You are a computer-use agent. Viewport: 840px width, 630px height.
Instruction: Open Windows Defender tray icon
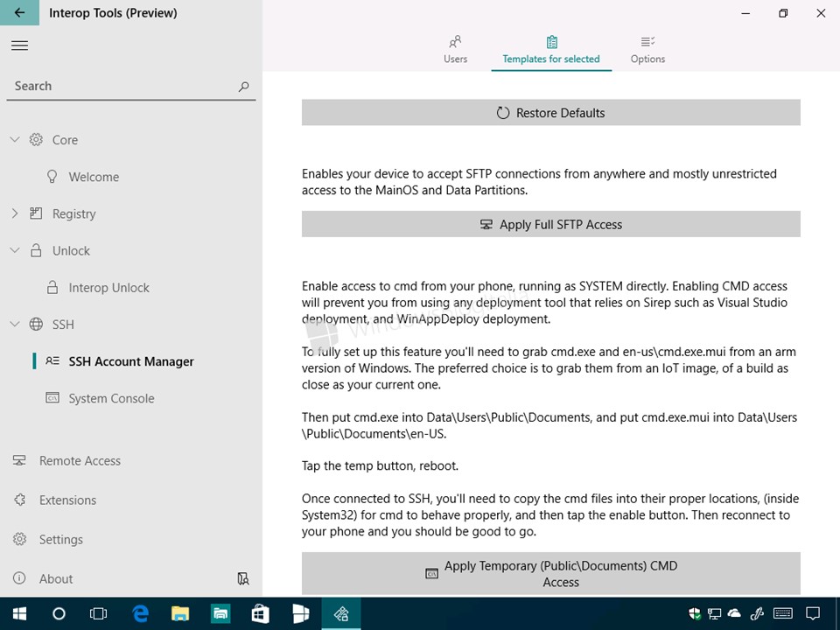(694, 613)
